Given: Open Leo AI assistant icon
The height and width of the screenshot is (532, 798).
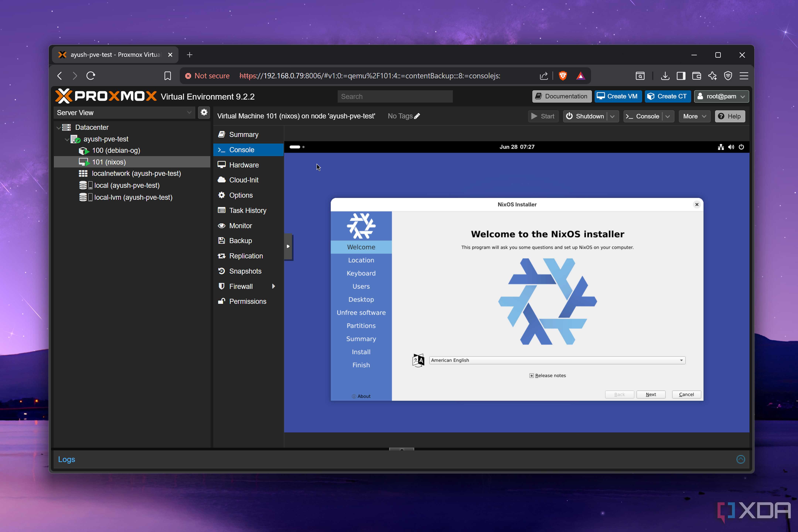Looking at the screenshot, I should pyautogui.click(x=712, y=76).
